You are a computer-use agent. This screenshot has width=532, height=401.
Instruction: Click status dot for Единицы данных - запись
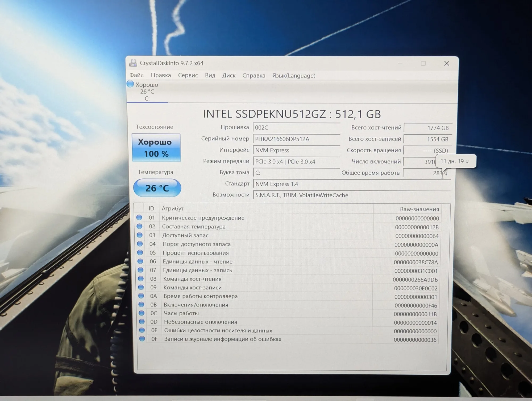[140, 270]
